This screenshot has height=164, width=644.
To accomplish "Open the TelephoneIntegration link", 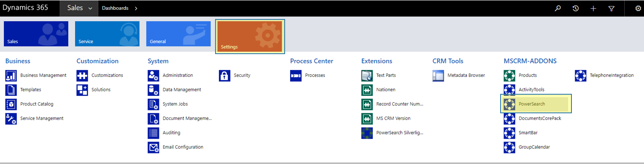I will pos(612,75).
